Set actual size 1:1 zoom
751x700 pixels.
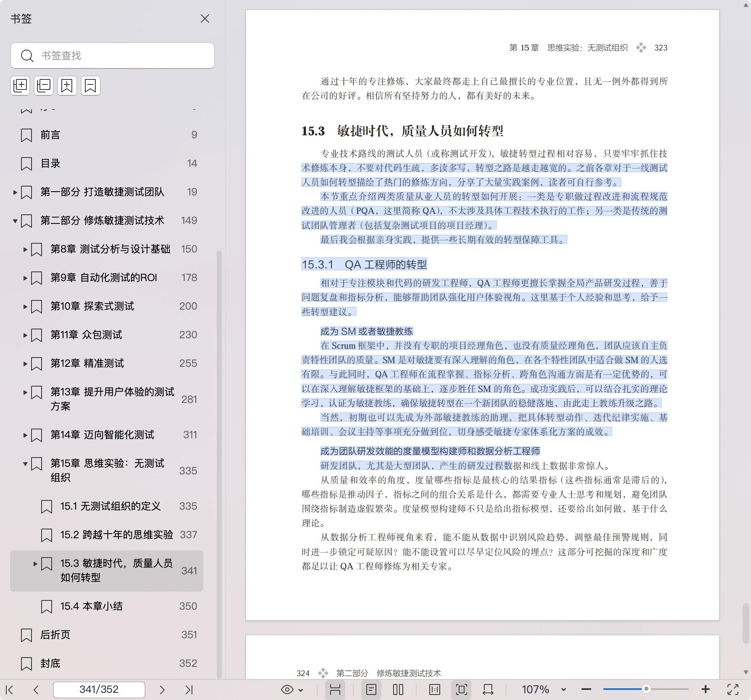point(435,689)
